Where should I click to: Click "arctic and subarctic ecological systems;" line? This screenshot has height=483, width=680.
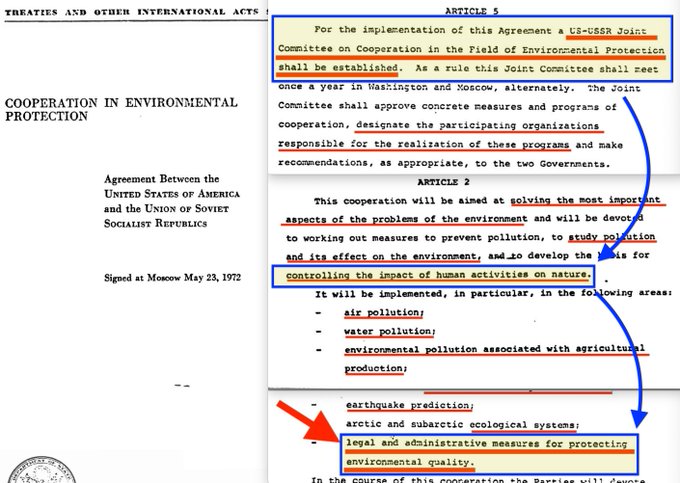(462, 424)
